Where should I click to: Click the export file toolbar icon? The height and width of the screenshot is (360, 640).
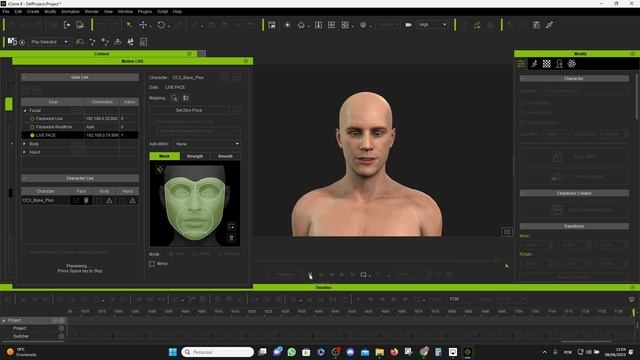[80, 25]
